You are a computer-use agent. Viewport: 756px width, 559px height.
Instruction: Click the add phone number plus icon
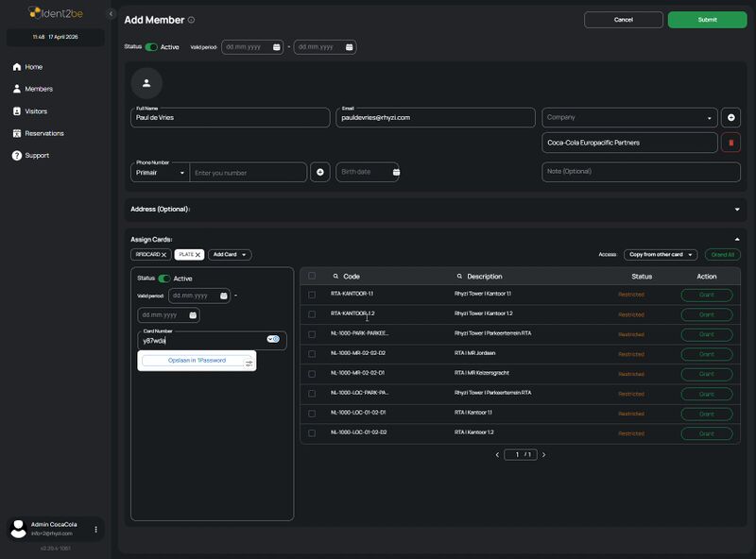click(x=320, y=172)
